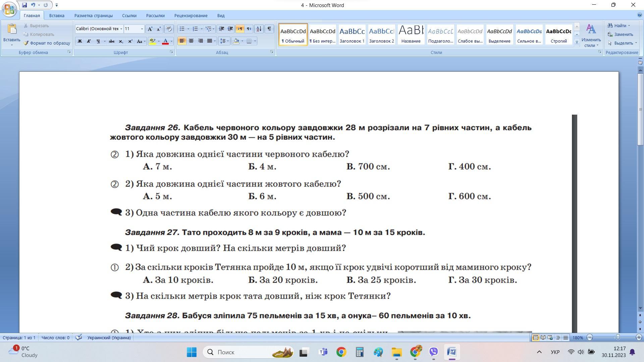644x362 pixels.
Task: Click Change Styles (Изменить стили) icon
Action: [x=591, y=35]
